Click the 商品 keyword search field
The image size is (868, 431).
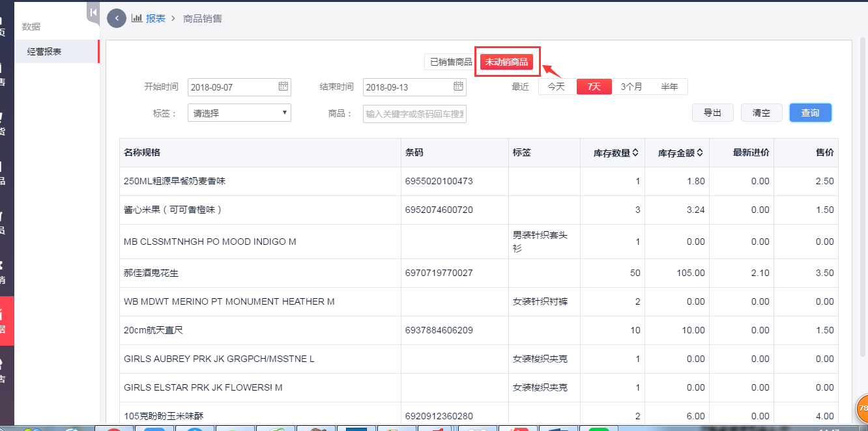coord(413,113)
